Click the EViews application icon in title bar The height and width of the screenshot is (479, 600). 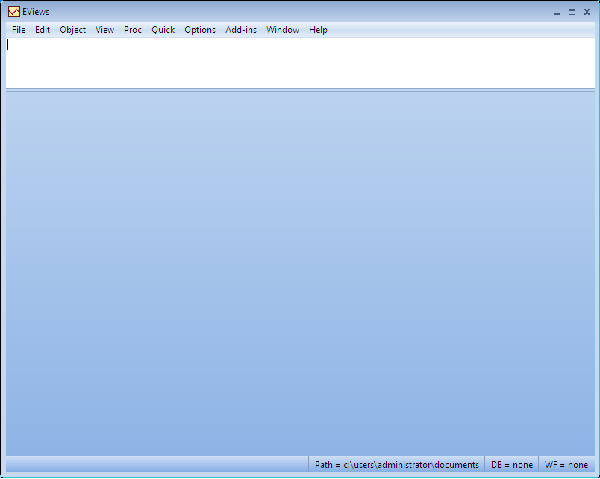[x=14, y=12]
